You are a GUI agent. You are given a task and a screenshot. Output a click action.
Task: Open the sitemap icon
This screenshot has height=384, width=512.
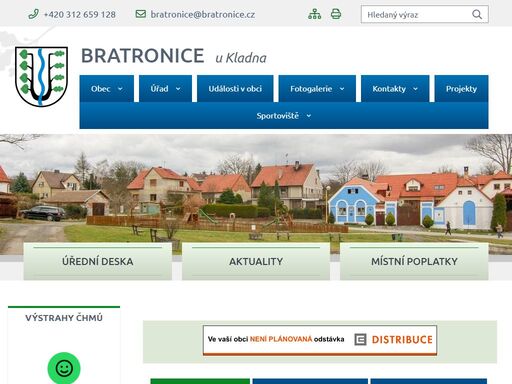pyautogui.click(x=315, y=14)
